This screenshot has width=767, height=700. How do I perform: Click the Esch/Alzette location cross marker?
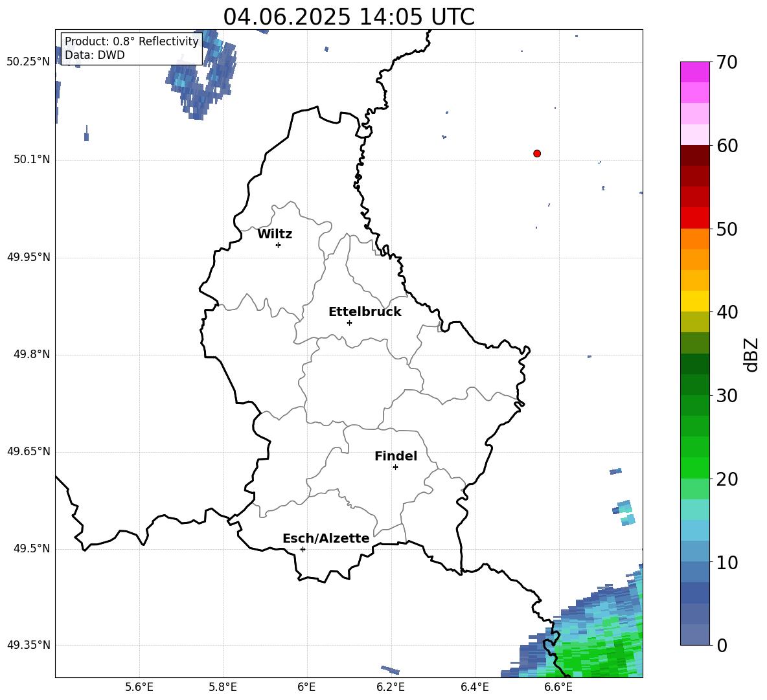[x=303, y=549]
